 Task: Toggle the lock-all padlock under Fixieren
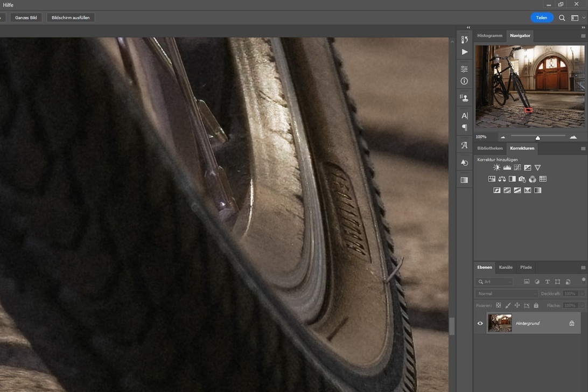(536, 305)
